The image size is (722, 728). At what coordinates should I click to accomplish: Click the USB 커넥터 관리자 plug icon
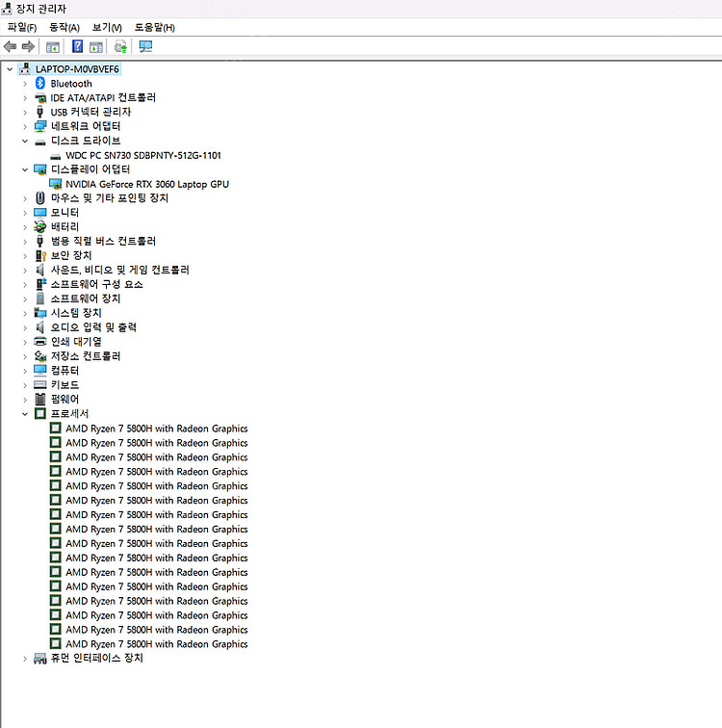[x=40, y=112]
